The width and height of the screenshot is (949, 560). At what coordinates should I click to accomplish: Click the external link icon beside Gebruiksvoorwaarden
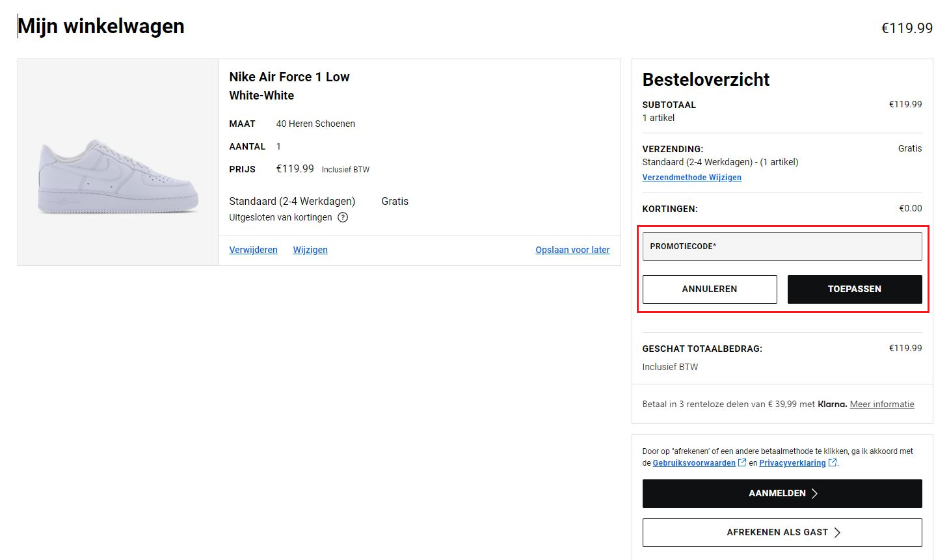pyautogui.click(x=742, y=462)
